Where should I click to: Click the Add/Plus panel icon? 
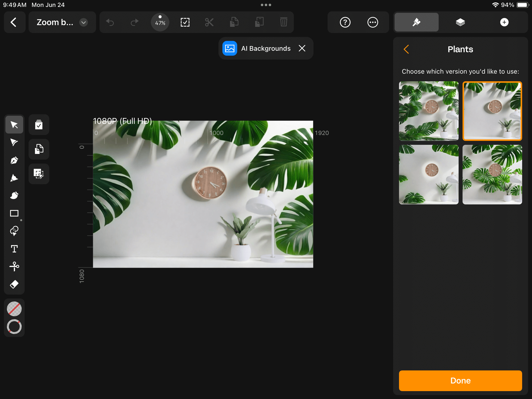[504, 22]
